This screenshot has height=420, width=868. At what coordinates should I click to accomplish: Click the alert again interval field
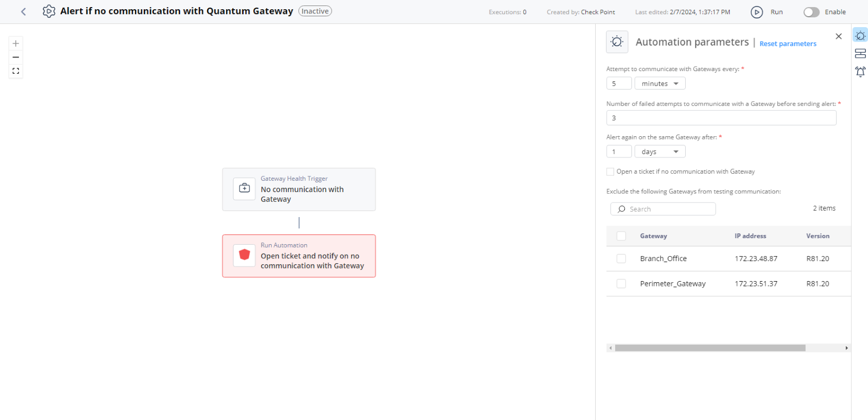pyautogui.click(x=619, y=152)
